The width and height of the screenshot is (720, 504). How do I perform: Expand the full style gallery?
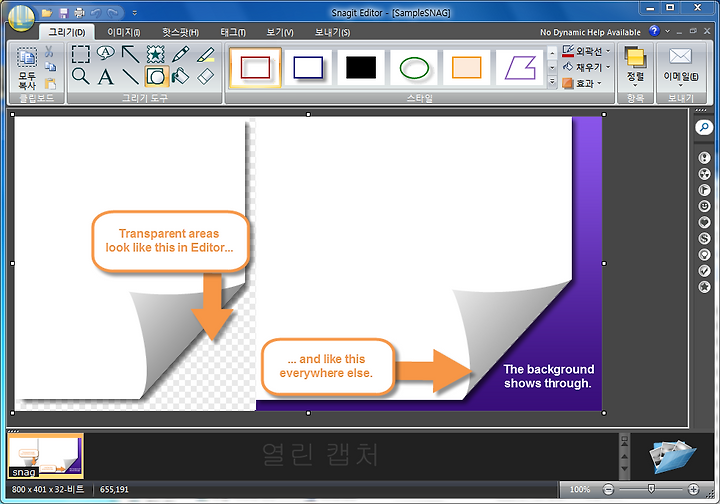[552, 82]
